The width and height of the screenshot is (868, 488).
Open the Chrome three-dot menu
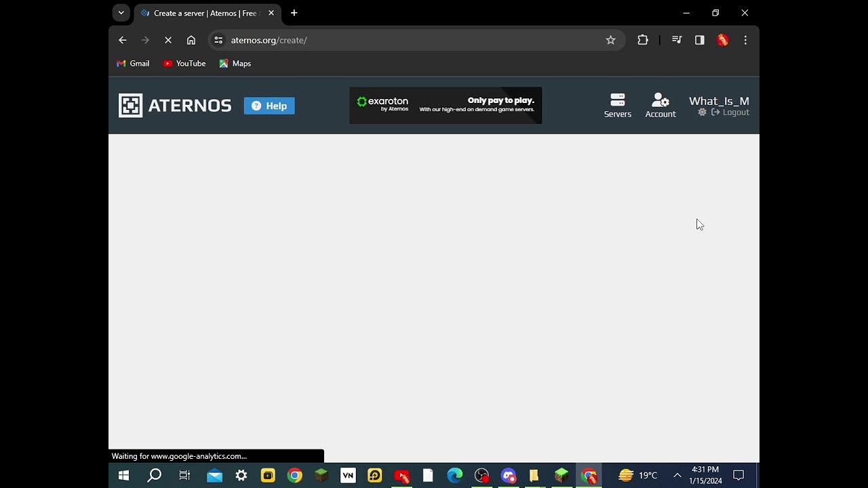point(745,40)
